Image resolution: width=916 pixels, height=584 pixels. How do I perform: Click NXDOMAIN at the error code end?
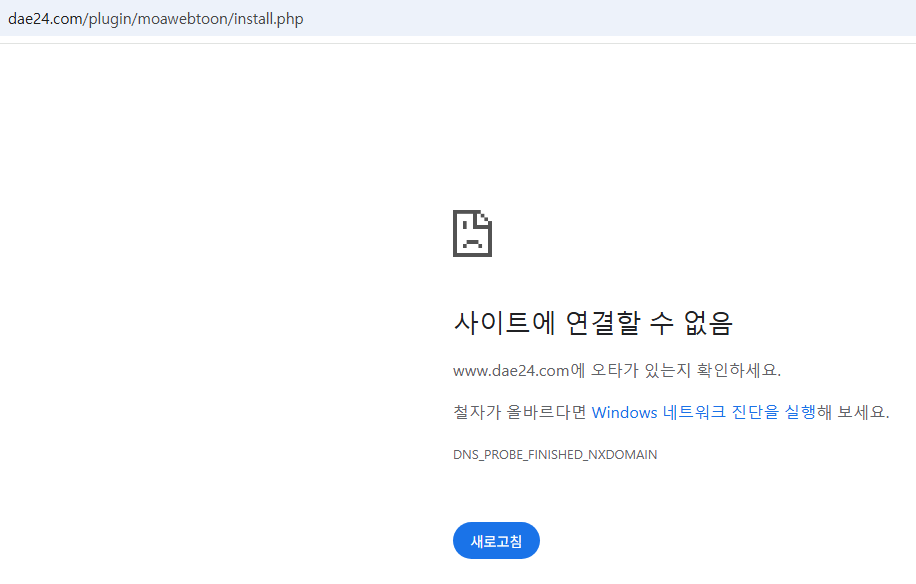coord(623,454)
